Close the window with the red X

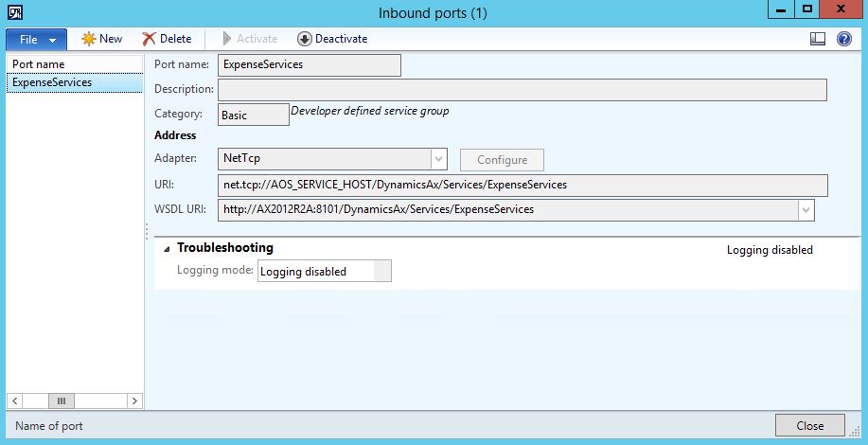tap(841, 9)
